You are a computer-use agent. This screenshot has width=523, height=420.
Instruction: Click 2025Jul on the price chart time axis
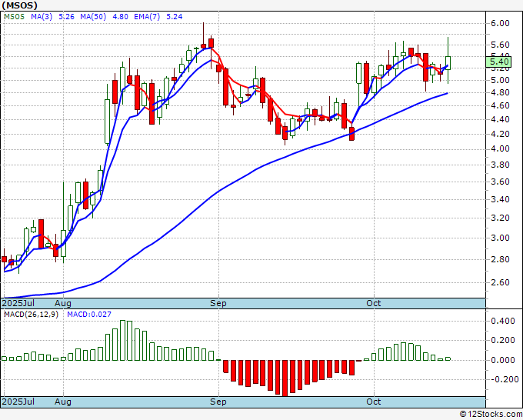(x=18, y=303)
